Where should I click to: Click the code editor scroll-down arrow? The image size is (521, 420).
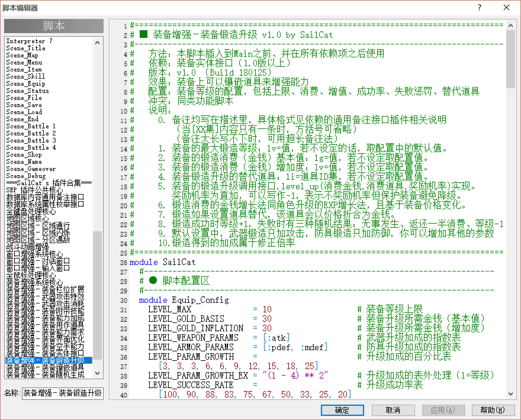tap(510, 394)
